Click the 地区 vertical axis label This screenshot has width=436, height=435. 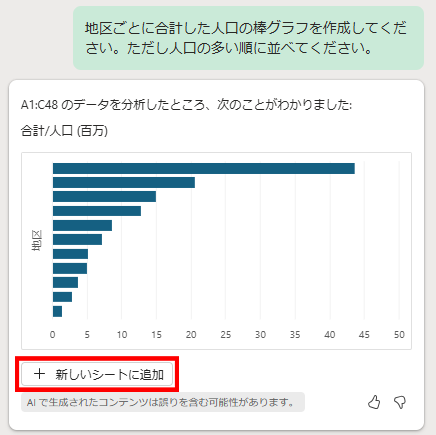tap(37, 240)
